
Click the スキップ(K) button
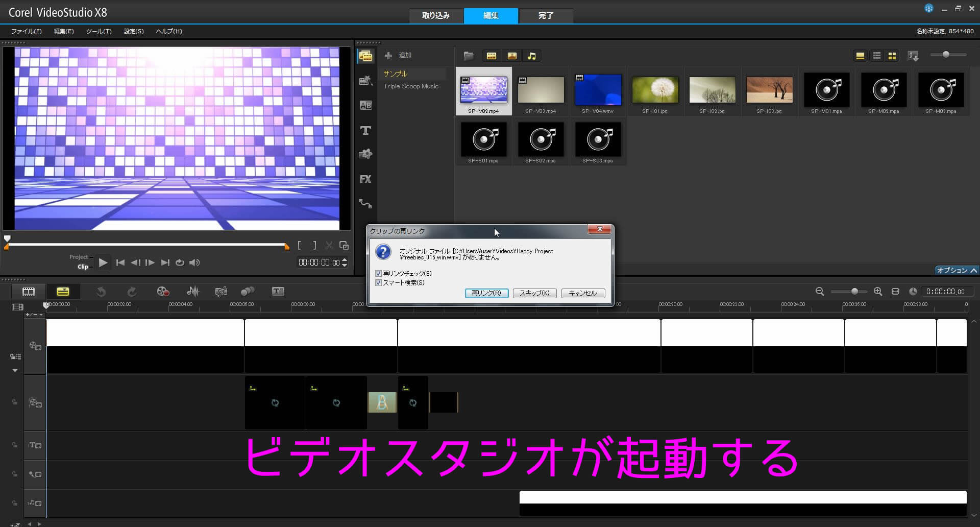tap(534, 293)
